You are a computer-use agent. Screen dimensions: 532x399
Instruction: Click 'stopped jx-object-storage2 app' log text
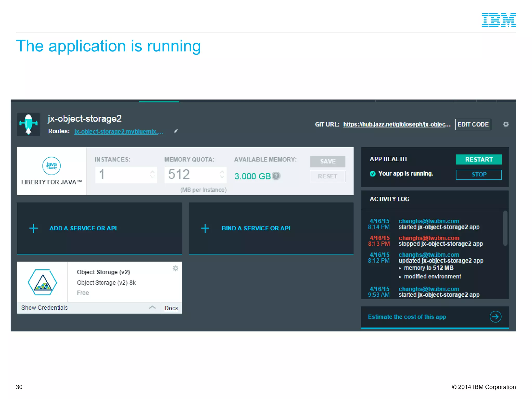441,244
